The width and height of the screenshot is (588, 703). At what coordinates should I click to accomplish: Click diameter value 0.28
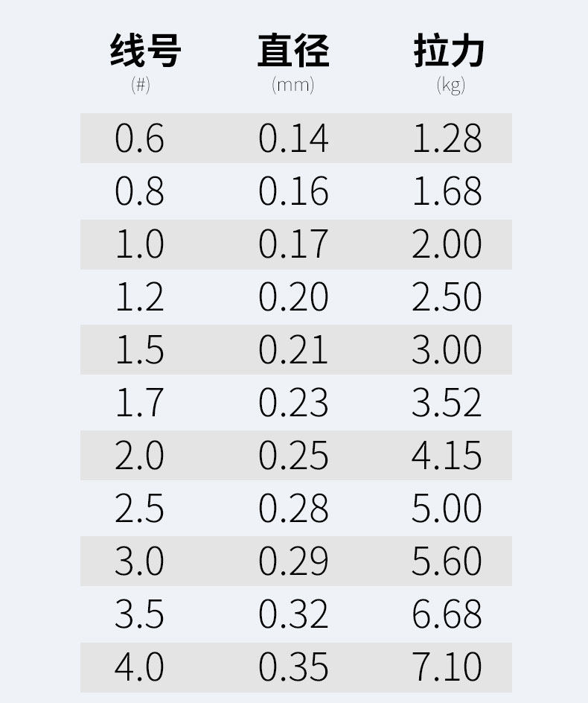coord(293,509)
